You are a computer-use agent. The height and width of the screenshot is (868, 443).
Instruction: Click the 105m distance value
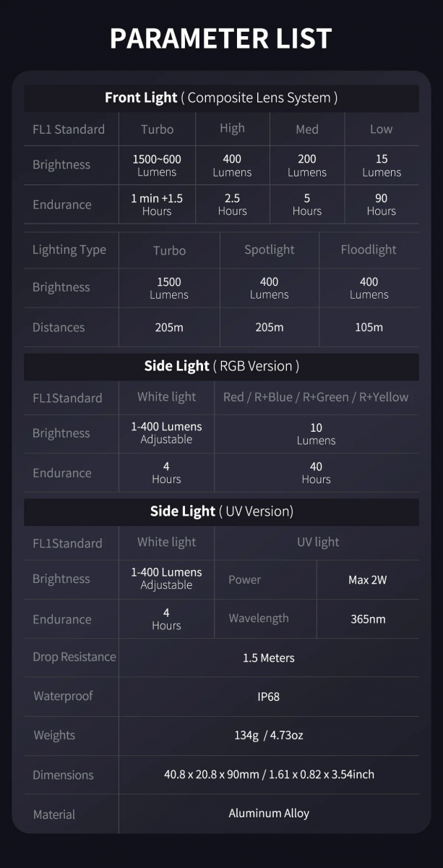[369, 328]
